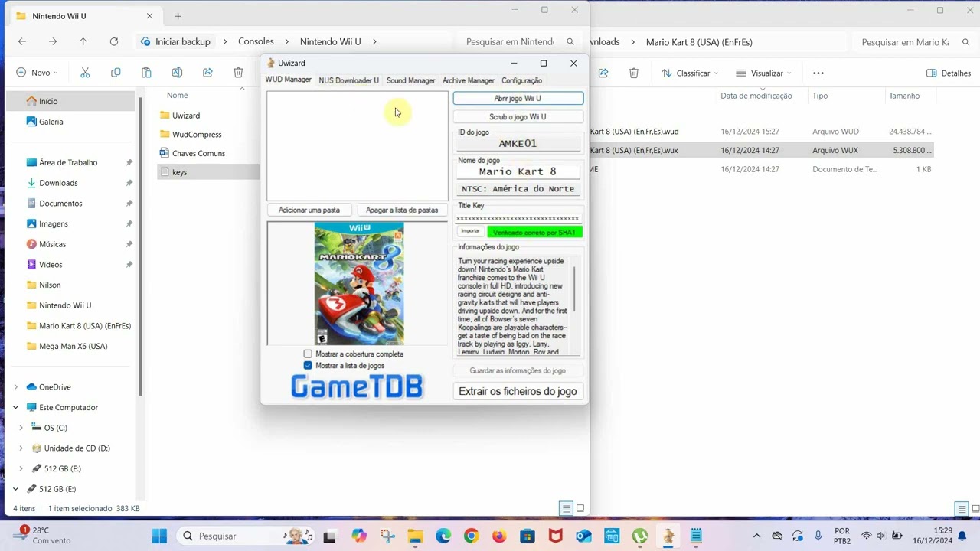Viewport: 980px width, 551px height.
Task: Click the Share icon in left Explorer toolbar
Action: tap(207, 73)
